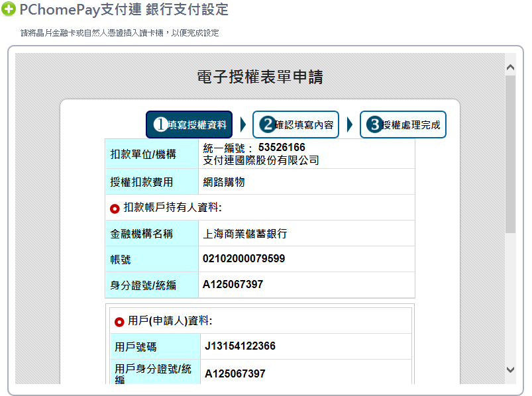The image size is (532, 396).
Task: Click the red bullet beside 用戶(申請人)資料
Action: (x=119, y=322)
